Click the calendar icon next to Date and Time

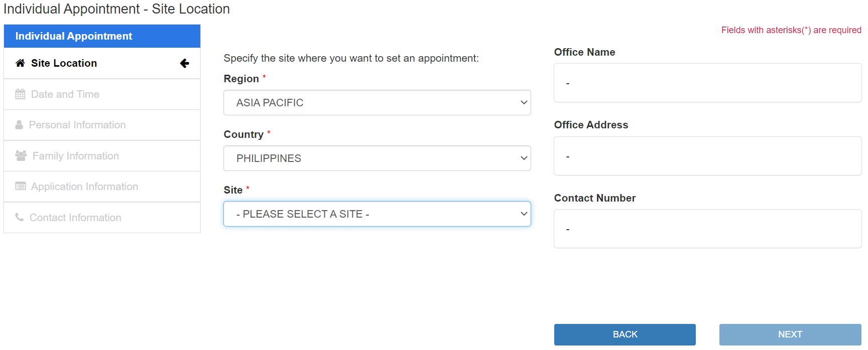click(x=20, y=94)
